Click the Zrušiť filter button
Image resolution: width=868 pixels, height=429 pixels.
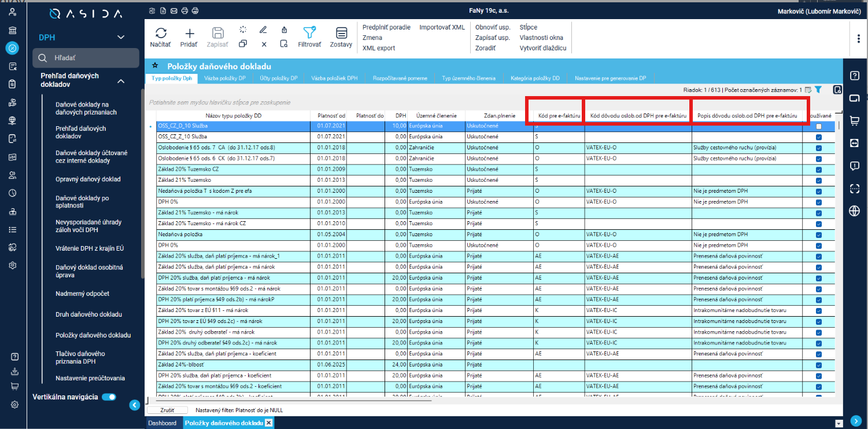(x=167, y=410)
